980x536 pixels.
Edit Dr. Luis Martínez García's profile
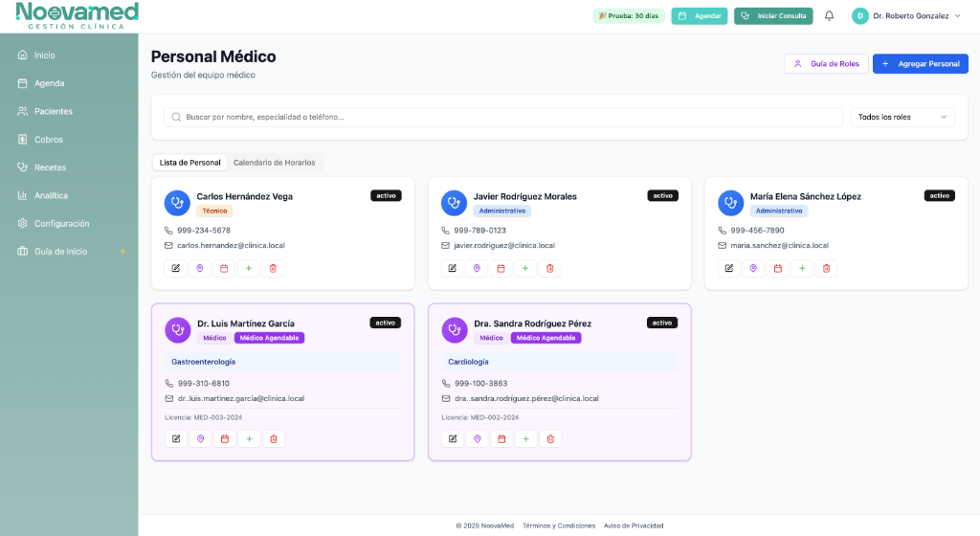[176, 439]
